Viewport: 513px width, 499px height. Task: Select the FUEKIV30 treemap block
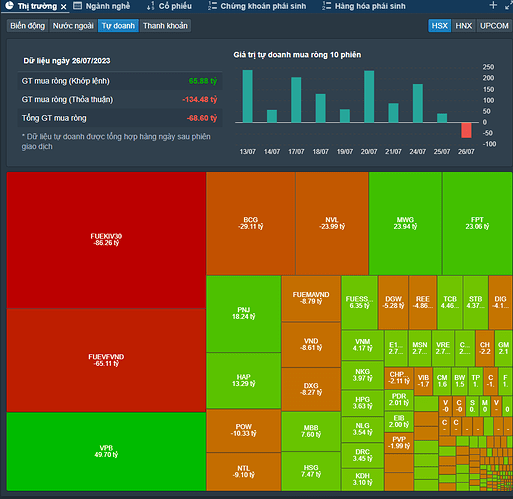[106, 240]
